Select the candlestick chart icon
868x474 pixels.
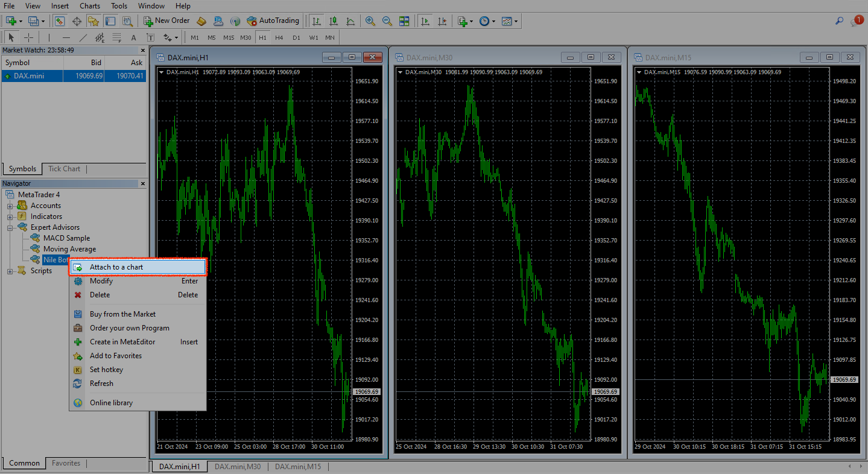coord(333,21)
